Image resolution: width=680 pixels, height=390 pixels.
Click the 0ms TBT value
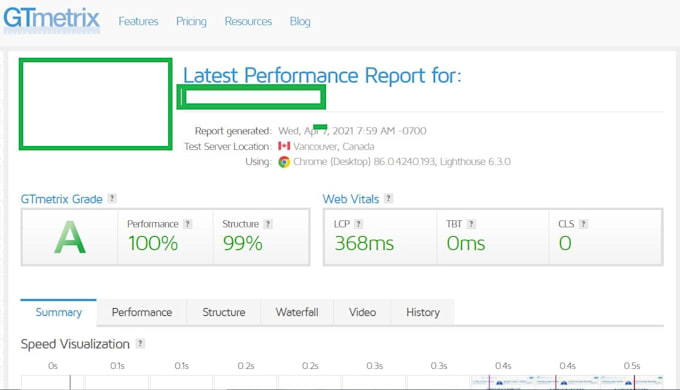click(x=466, y=243)
